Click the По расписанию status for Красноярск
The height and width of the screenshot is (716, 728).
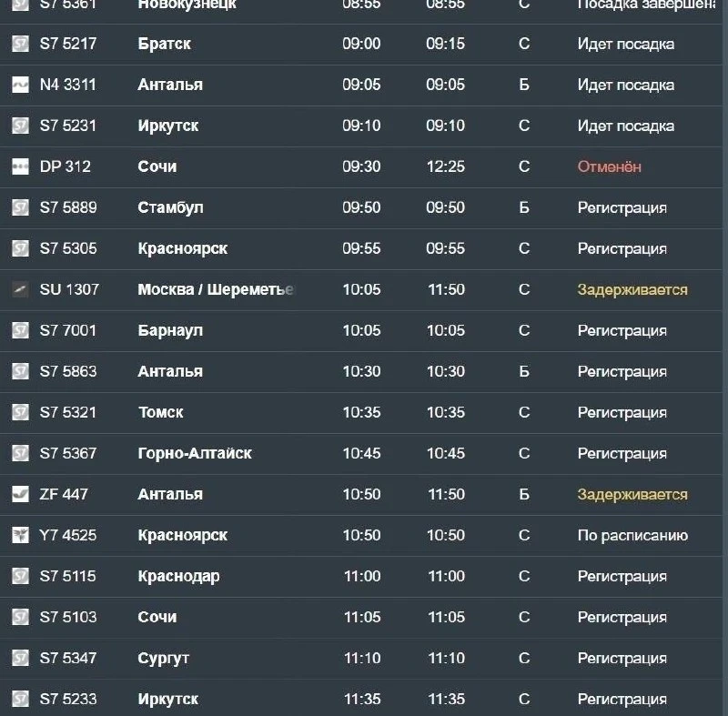point(632,536)
